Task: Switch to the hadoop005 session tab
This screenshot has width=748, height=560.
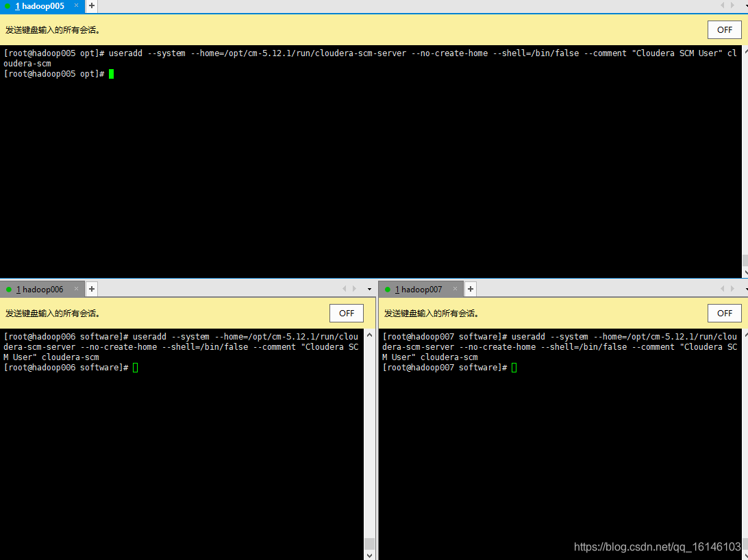Action: pos(42,6)
